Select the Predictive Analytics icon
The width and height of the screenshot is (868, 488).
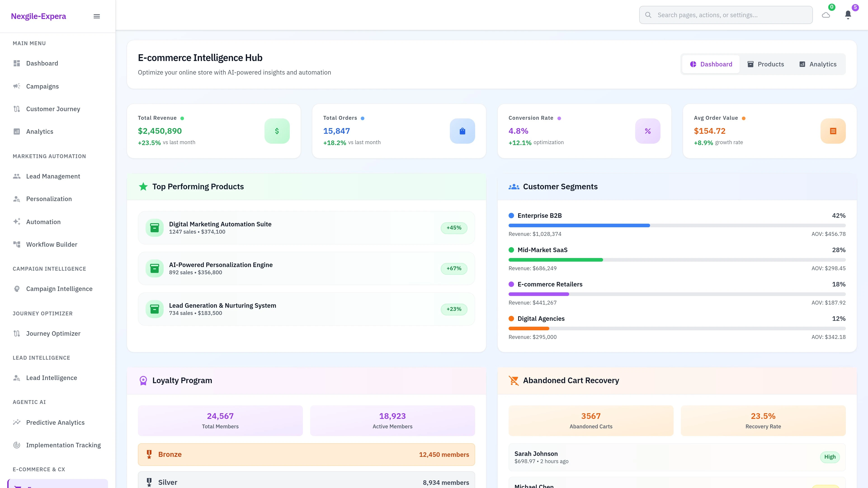(x=17, y=422)
